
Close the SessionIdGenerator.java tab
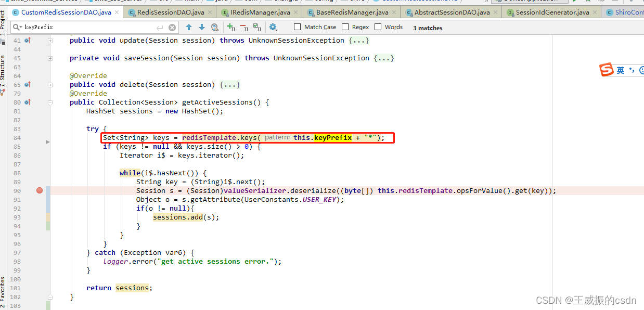point(596,12)
